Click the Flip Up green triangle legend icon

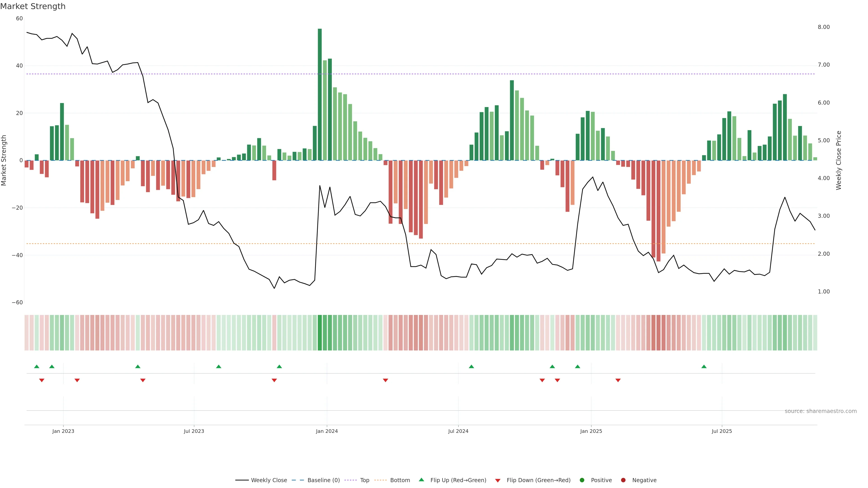pyautogui.click(x=421, y=480)
